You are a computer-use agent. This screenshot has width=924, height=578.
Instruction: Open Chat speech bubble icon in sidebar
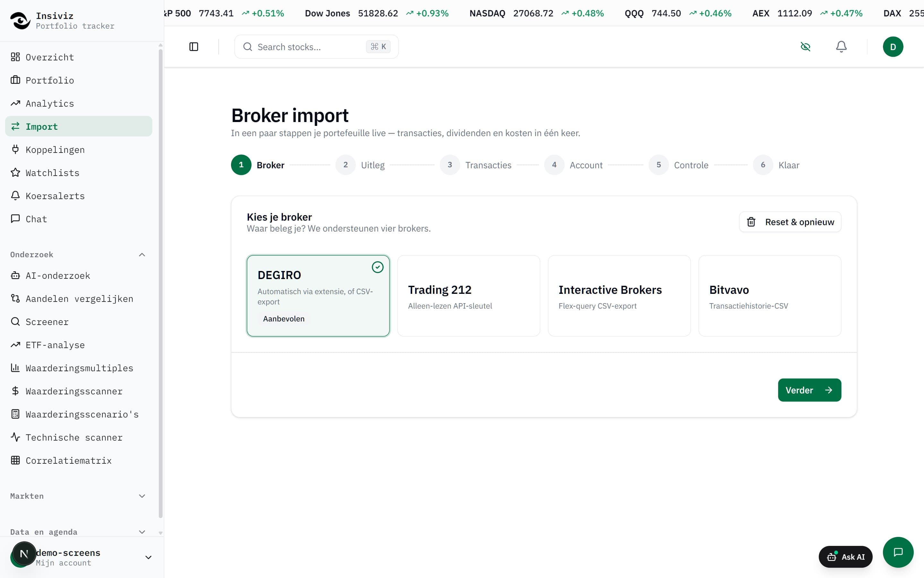[15, 219]
